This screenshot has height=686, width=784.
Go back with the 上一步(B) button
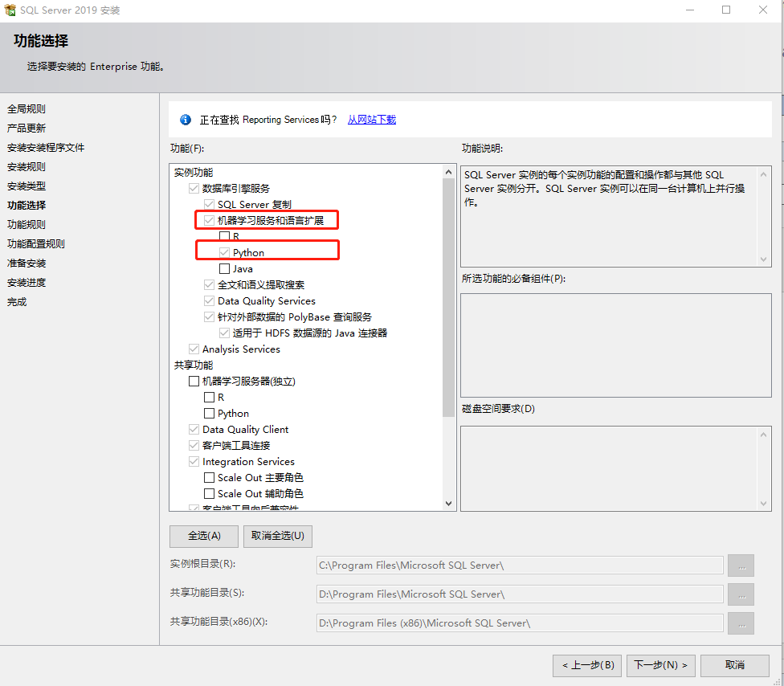coord(587,665)
